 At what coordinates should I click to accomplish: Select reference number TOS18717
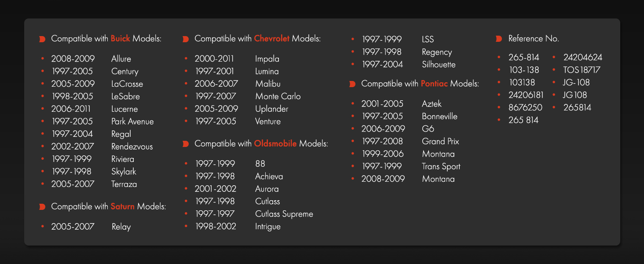(x=582, y=70)
